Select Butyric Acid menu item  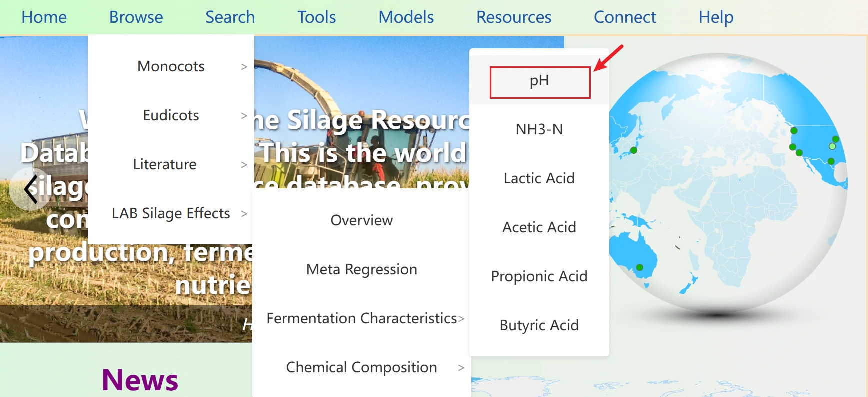539,326
